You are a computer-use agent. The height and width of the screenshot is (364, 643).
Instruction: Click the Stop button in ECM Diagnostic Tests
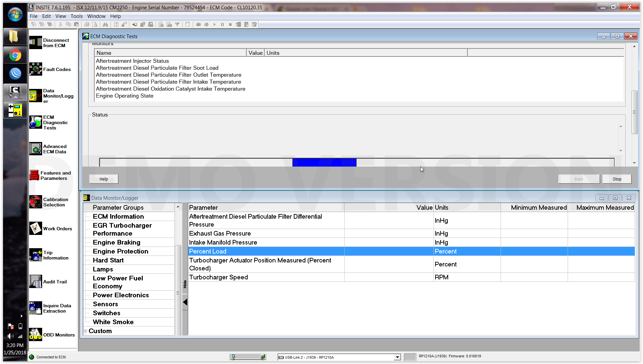617,179
